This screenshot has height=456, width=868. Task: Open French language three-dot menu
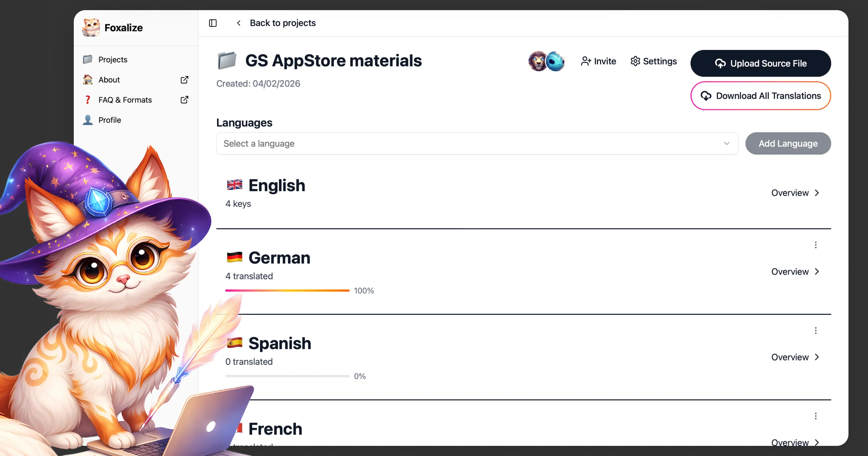click(x=816, y=416)
